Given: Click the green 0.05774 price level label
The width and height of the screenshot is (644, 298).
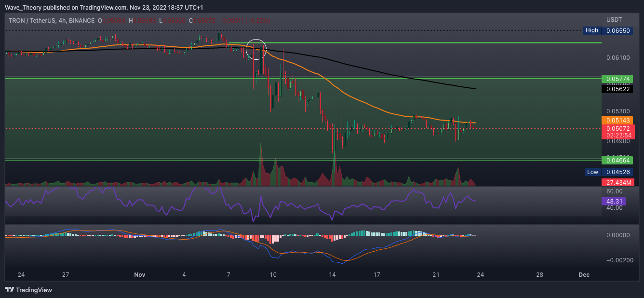Looking at the screenshot, I should pyautogui.click(x=617, y=79).
